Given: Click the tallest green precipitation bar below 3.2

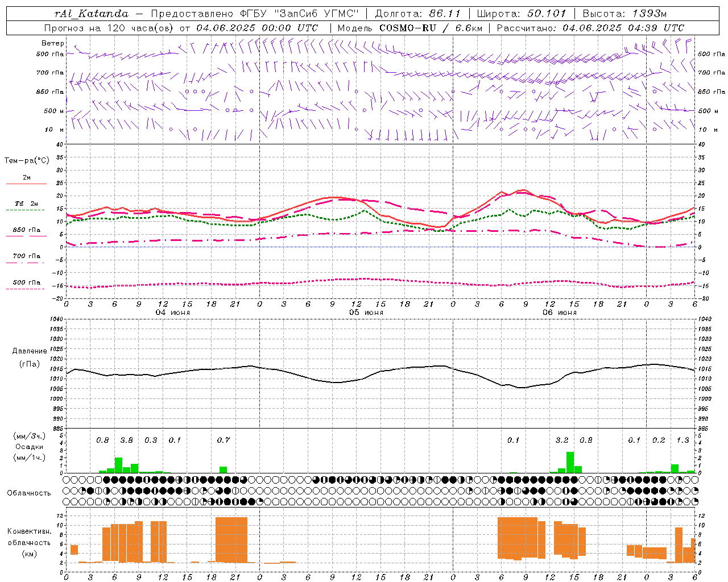Looking at the screenshot, I should coord(570,463).
